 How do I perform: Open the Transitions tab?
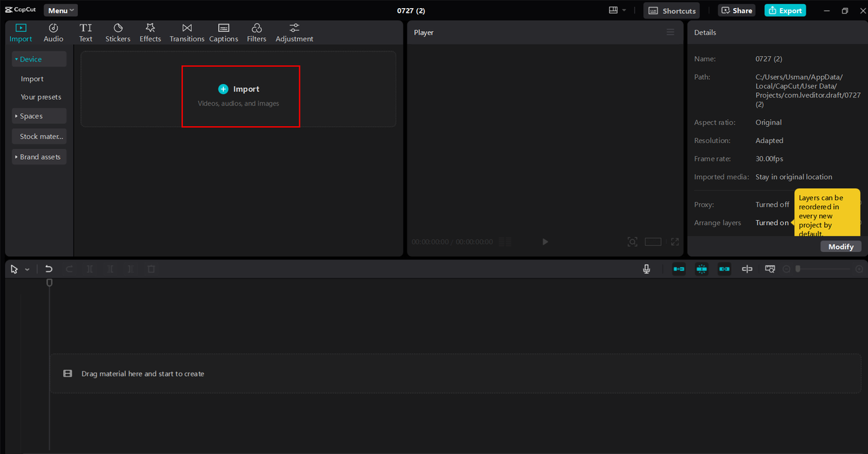click(187, 33)
